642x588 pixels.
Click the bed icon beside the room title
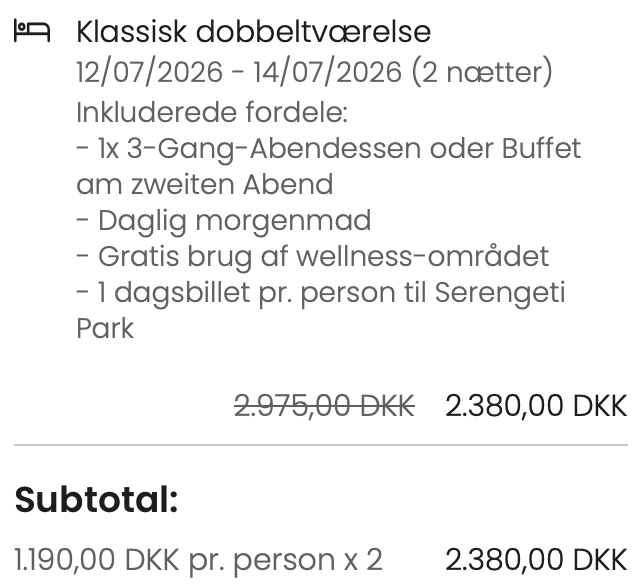[x=32, y=32]
